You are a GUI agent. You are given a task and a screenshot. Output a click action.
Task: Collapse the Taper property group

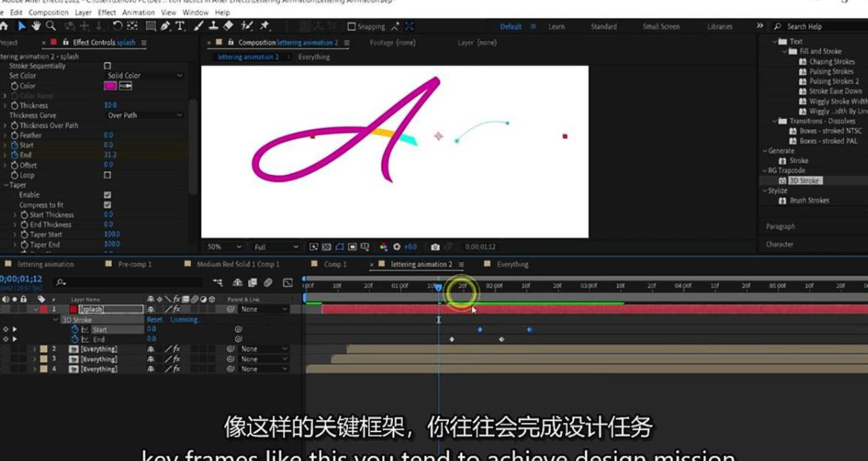(x=6, y=185)
